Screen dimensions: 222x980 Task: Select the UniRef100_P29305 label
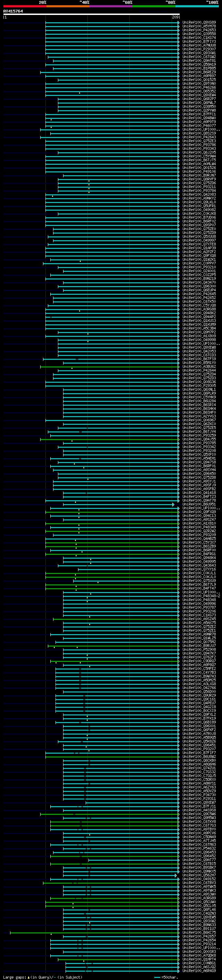pos(199,386)
